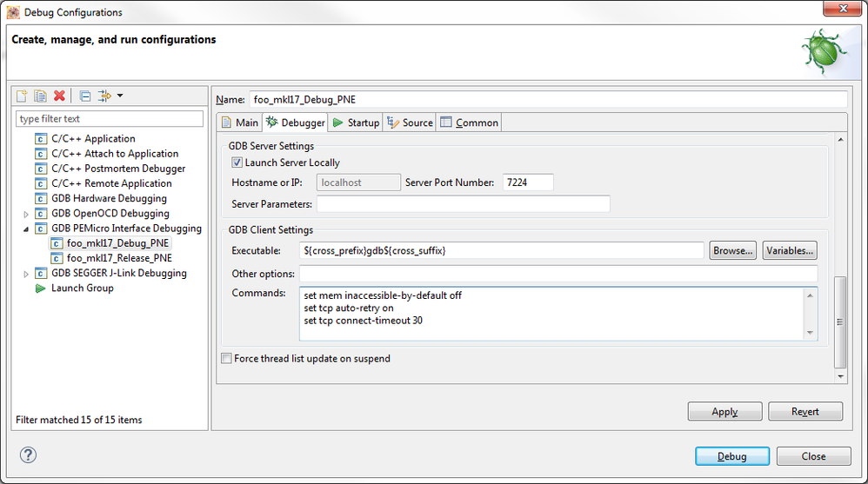Select GDB OpenOCD Debugging entry
868x484 pixels.
[x=110, y=214]
